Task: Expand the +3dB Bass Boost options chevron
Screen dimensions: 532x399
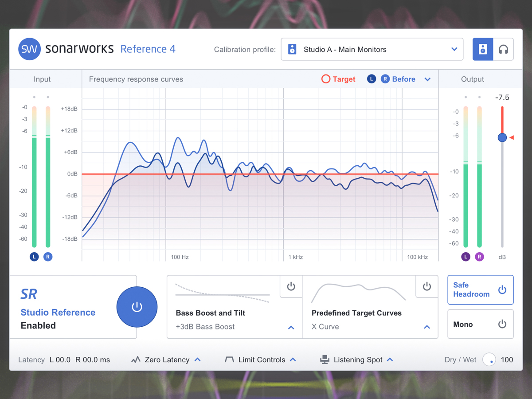Action: point(291,327)
